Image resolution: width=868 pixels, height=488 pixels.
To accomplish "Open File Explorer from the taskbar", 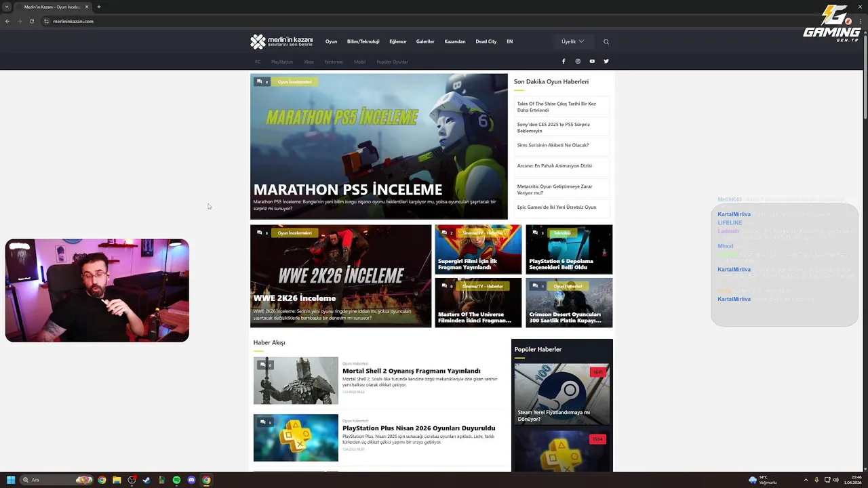I will point(117,480).
